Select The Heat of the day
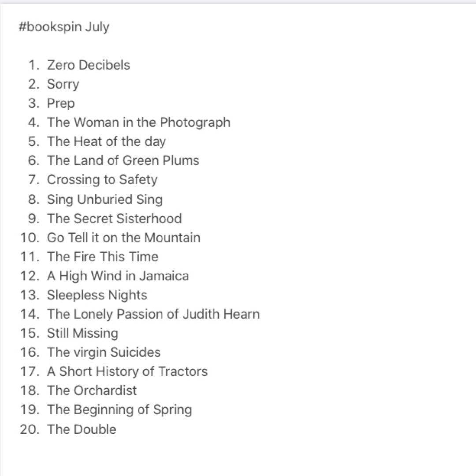The width and height of the screenshot is (476, 476). 106,141
